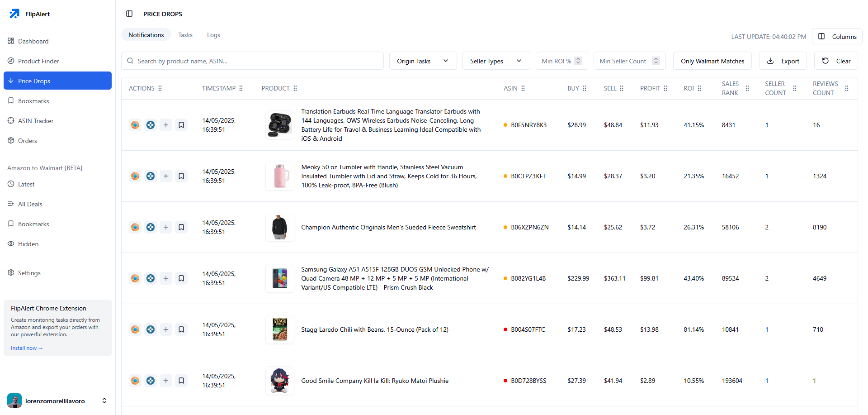
Task: Expand the lorenzomorellilavoro account menu
Action: [104, 401]
